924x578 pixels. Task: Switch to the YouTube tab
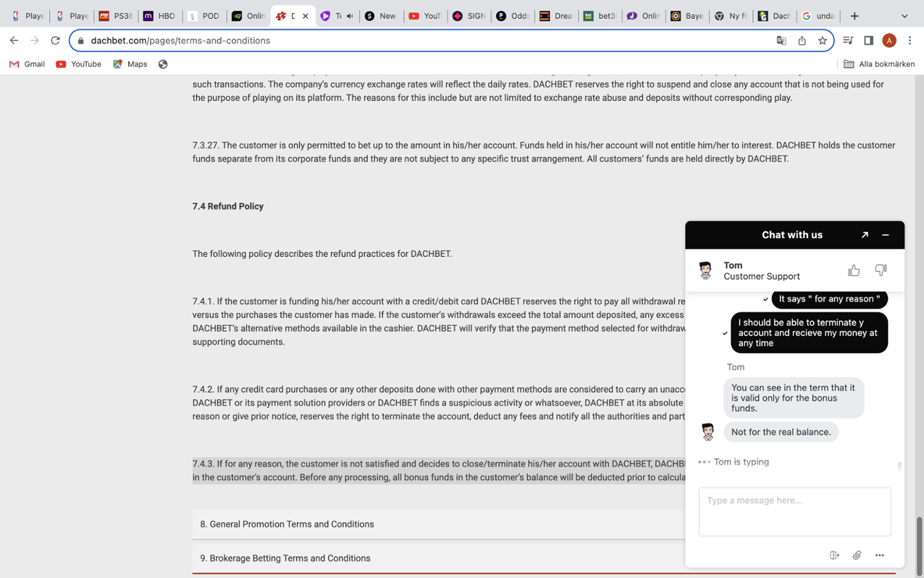tap(425, 16)
